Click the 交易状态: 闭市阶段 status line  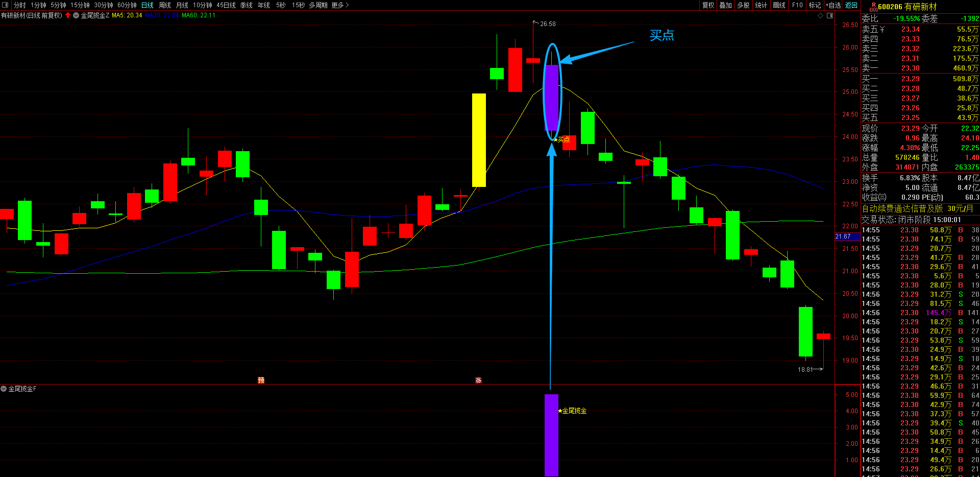[x=911, y=220]
